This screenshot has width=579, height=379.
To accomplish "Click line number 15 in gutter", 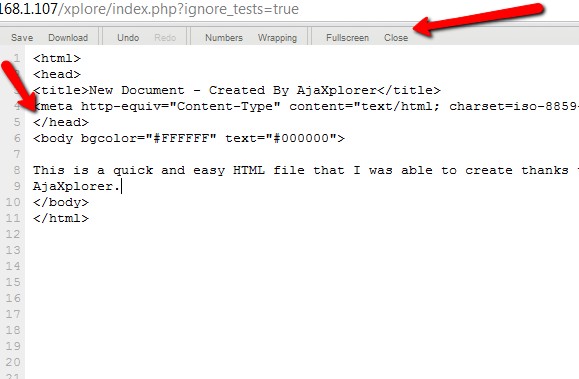I will click(13, 282).
